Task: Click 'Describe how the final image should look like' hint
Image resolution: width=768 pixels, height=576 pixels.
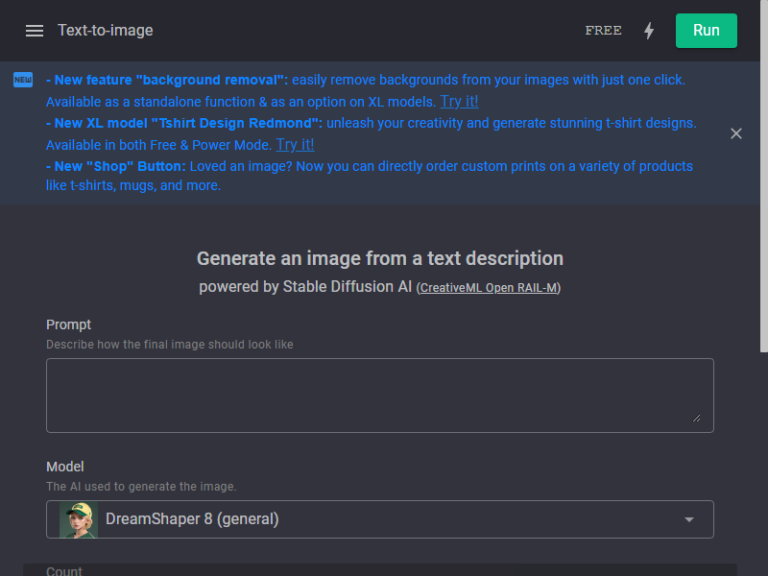Action: click(x=169, y=345)
